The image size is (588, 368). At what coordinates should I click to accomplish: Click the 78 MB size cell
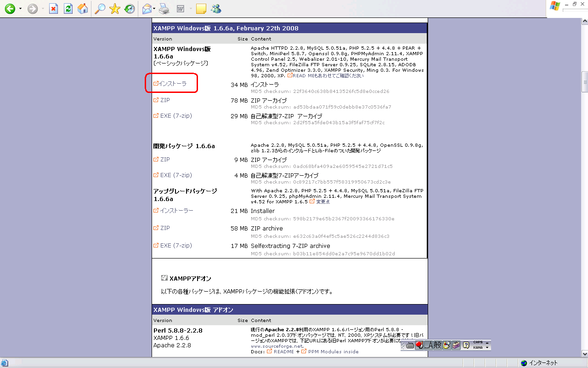tap(239, 100)
